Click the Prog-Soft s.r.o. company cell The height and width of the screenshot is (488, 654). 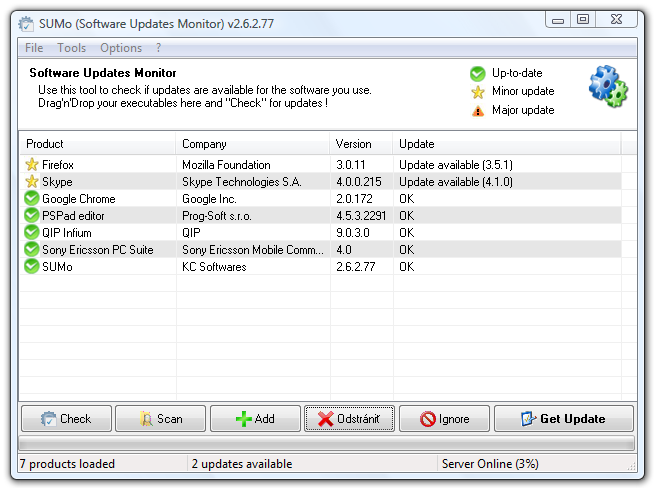(217, 216)
